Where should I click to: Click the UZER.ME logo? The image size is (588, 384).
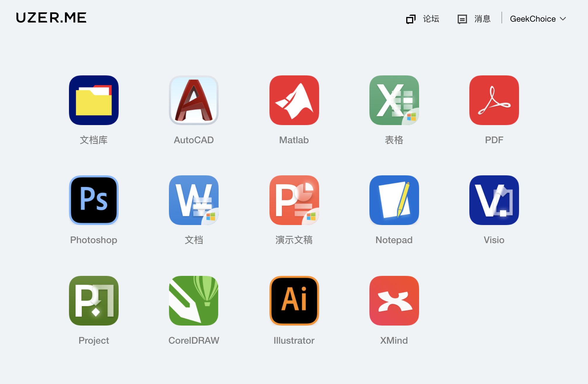coord(51,18)
